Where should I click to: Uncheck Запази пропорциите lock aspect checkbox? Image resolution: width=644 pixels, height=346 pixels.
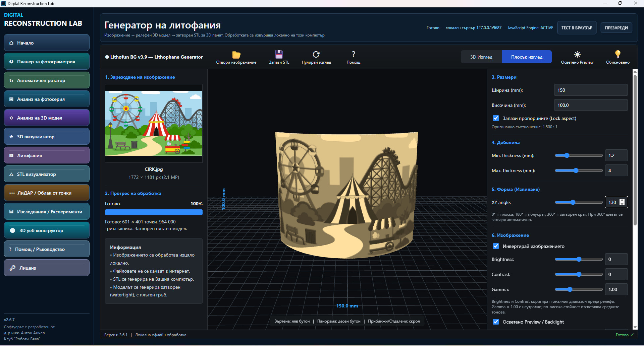click(496, 118)
